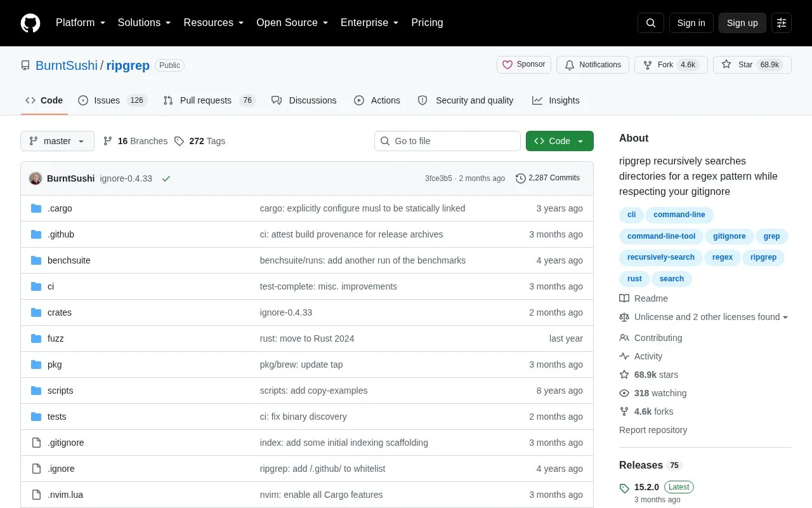
Task: Click the 318 watching eye link
Action: click(653, 393)
